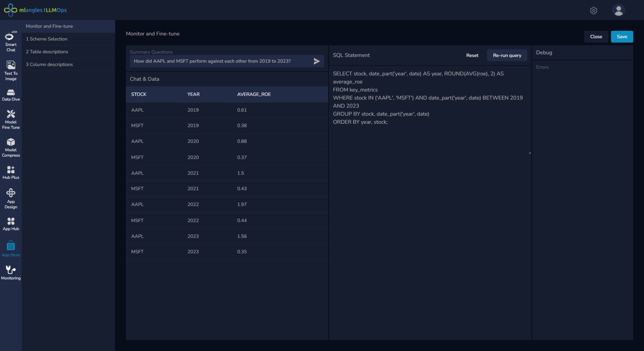Select Monitor and Fine-tune menu item
Image resolution: width=644 pixels, height=351 pixels.
[x=68, y=26]
